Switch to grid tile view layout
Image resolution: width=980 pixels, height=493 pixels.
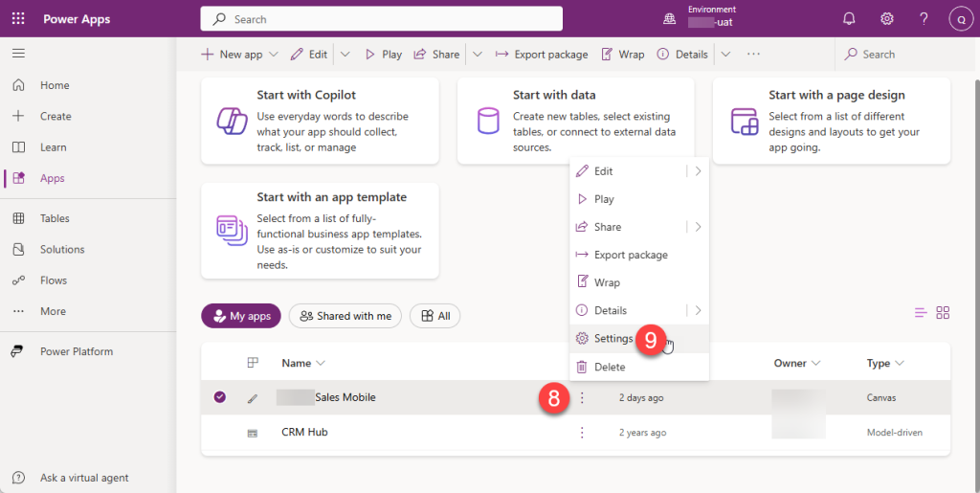[x=943, y=313]
